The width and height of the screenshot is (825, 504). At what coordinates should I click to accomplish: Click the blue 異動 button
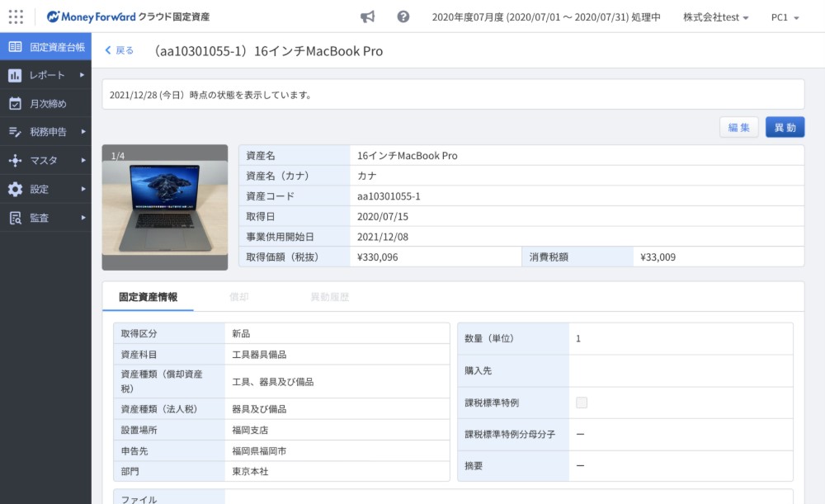[x=785, y=127]
